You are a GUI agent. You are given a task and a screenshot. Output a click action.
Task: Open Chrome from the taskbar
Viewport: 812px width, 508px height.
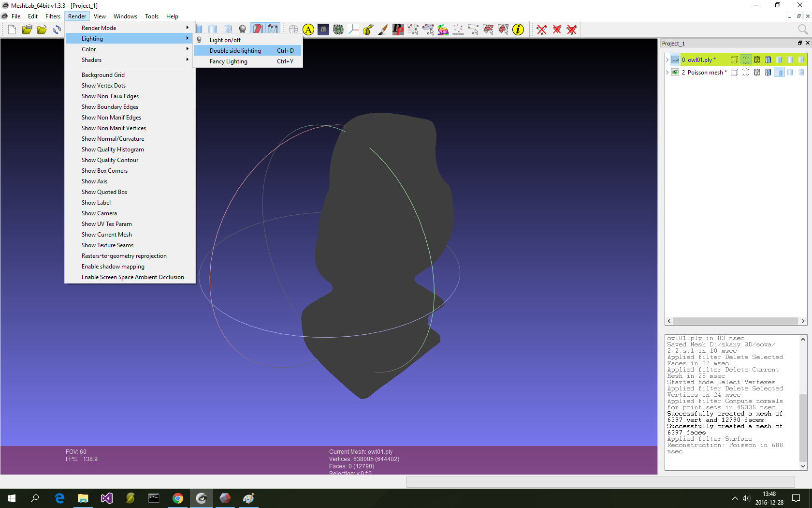[177, 498]
